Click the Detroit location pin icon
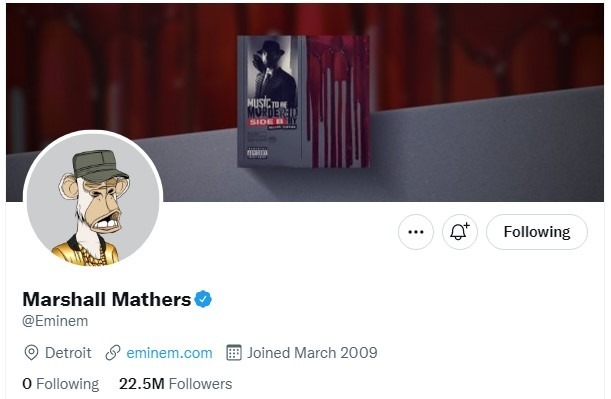The image size is (611, 399). pos(31,353)
